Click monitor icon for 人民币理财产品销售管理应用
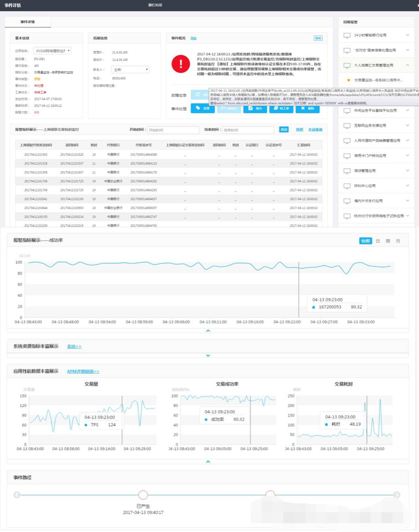This screenshot has height=532, width=419. (x=347, y=141)
